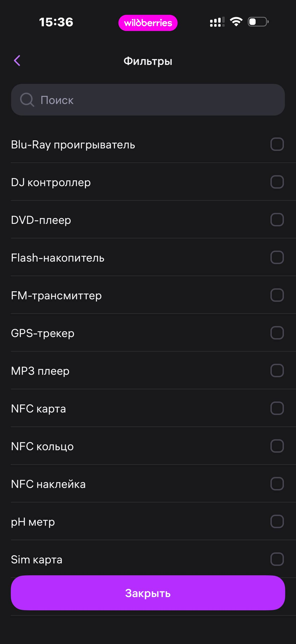The height and width of the screenshot is (644, 296).
Task: Select the Flash-накопитель checkbox
Action: click(277, 257)
